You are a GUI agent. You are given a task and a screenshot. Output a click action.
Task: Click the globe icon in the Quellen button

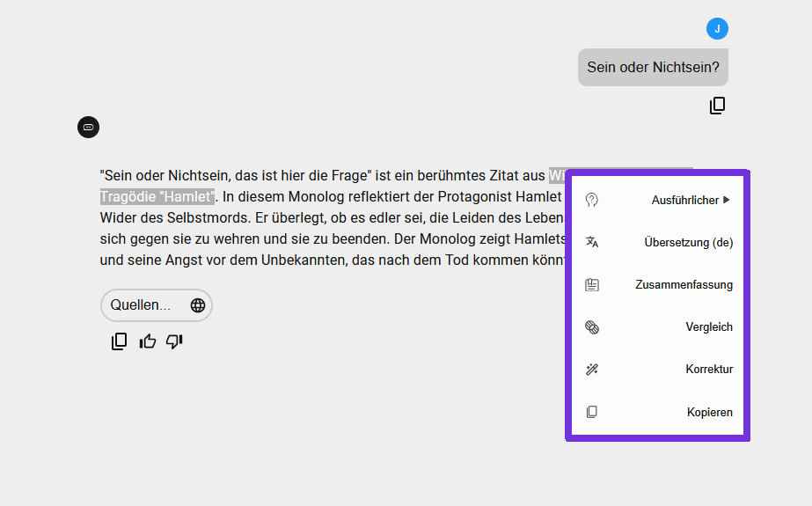pos(198,305)
